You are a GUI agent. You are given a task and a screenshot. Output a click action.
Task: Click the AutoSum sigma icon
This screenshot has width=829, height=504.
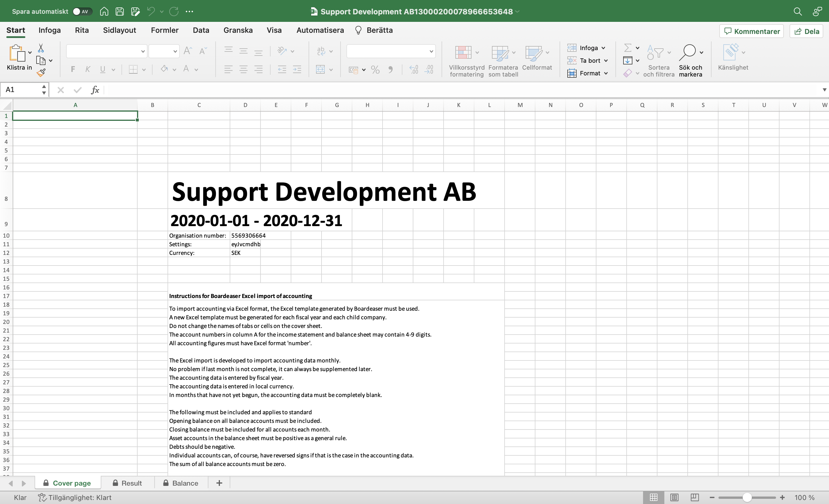click(628, 48)
